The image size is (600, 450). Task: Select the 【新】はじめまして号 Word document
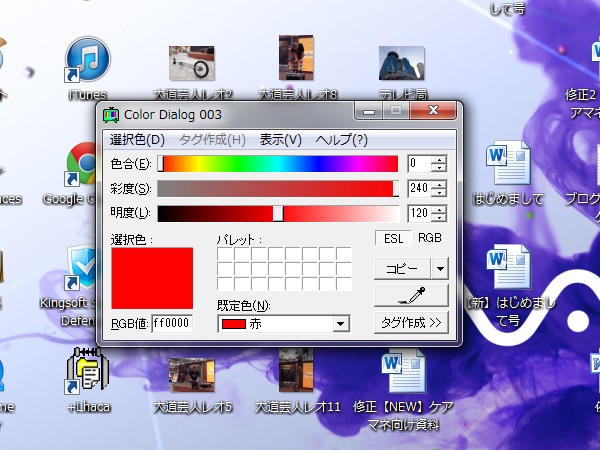coord(508,266)
